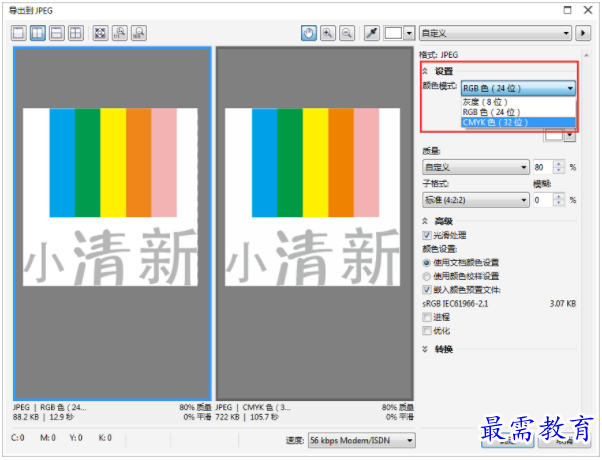
Task: Click sRGB IEC61966-2.1 profile text
Action: 455,304
